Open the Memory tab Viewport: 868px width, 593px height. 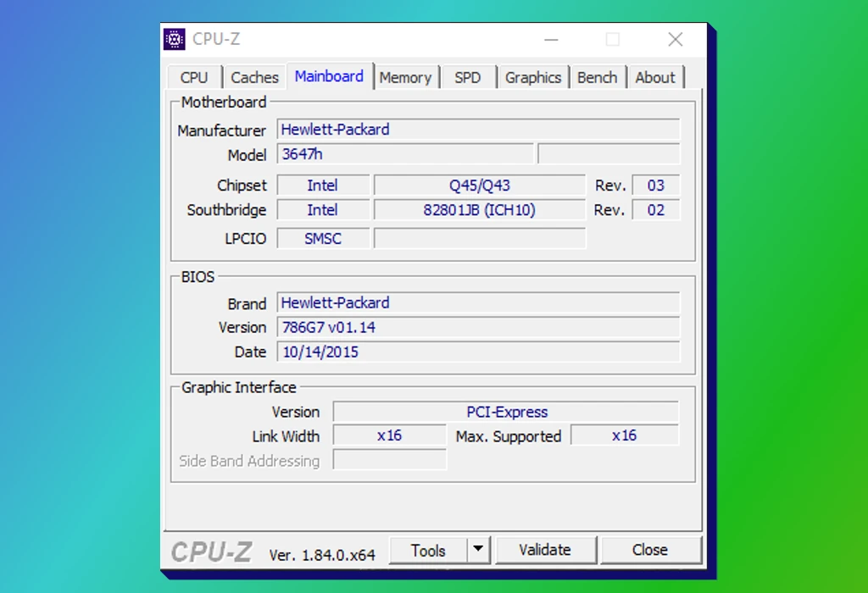(x=405, y=77)
